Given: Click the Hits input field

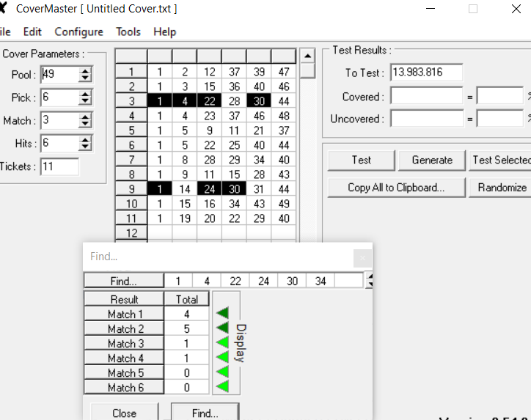Looking at the screenshot, I should (x=59, y=143).
